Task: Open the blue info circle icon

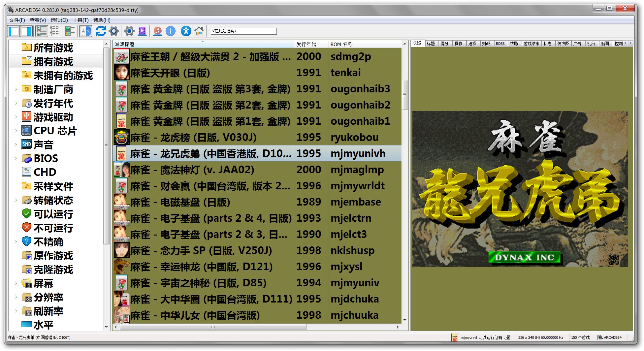Action: pyautogui.click(x=170, y=31)
